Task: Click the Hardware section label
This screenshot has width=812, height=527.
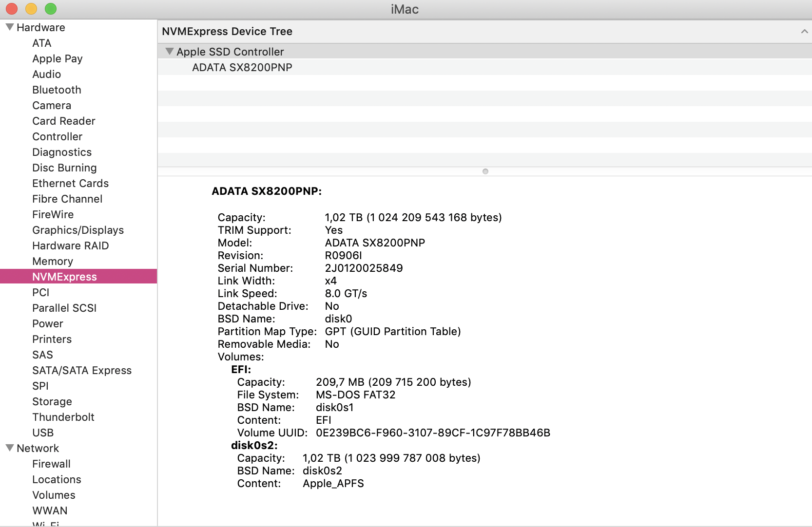Action: 41,27
